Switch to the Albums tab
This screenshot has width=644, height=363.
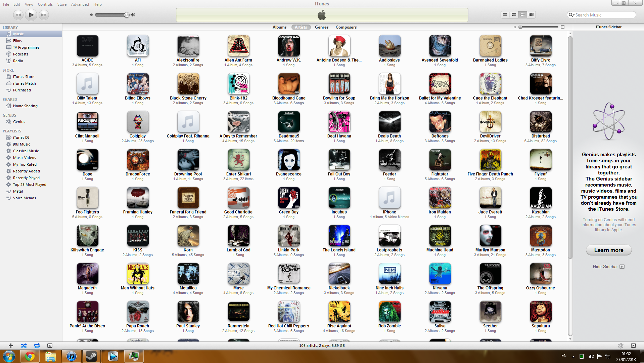279,27
